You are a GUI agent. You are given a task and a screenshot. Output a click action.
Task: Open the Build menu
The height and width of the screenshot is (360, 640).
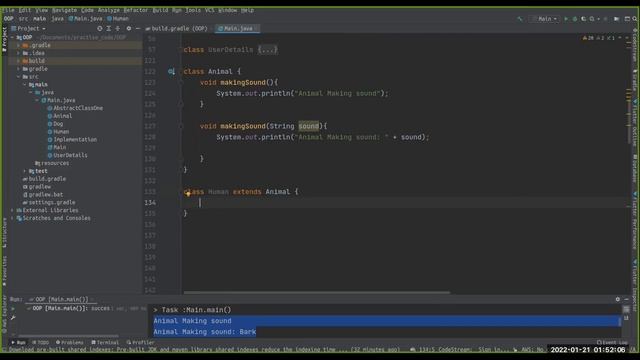(160, 10)
